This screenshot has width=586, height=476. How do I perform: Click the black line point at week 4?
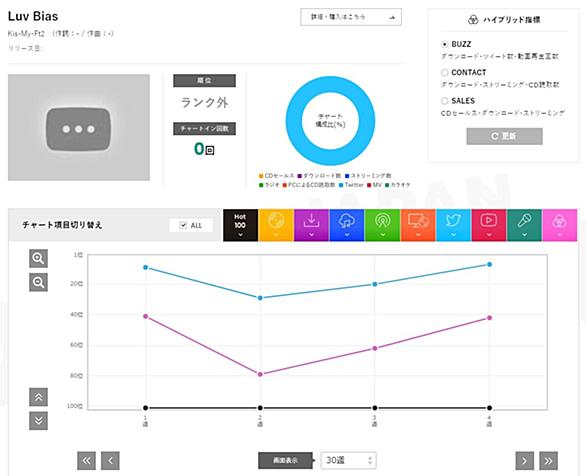[x=489, y=408]
